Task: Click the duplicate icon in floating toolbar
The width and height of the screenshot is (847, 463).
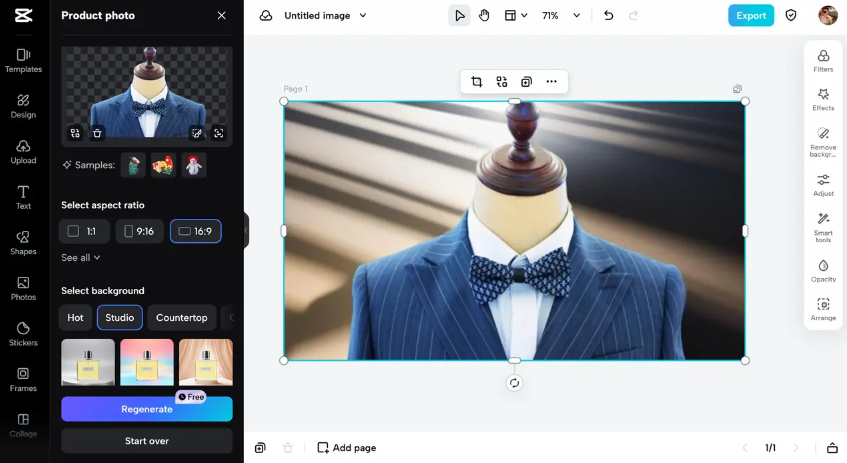Action: [x=526, y=82]
